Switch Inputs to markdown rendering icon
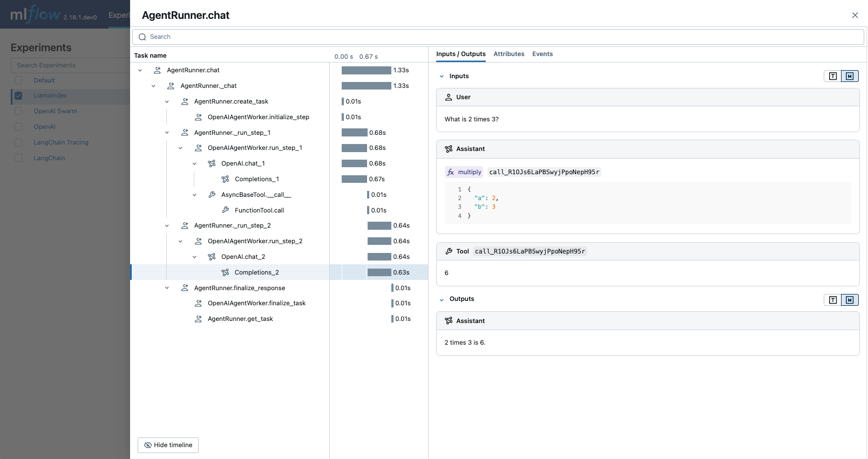Screen dimensions: 868x459 tap(850, 76)
